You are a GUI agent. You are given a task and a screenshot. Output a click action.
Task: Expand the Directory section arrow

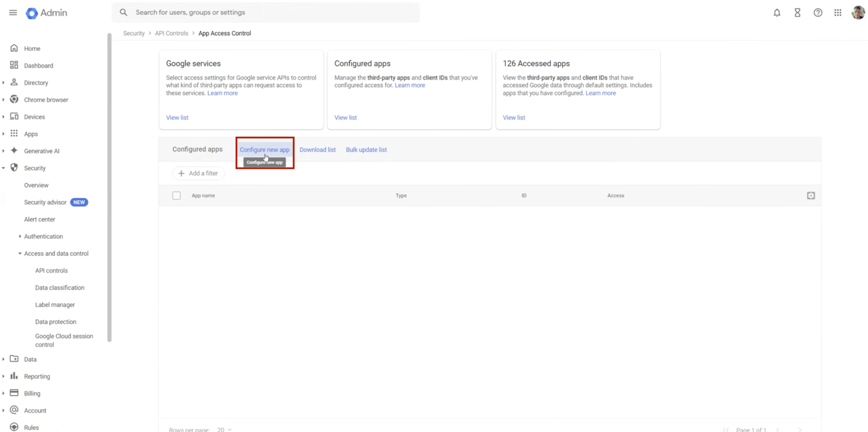pyautogui.click(x=3, y=83)
